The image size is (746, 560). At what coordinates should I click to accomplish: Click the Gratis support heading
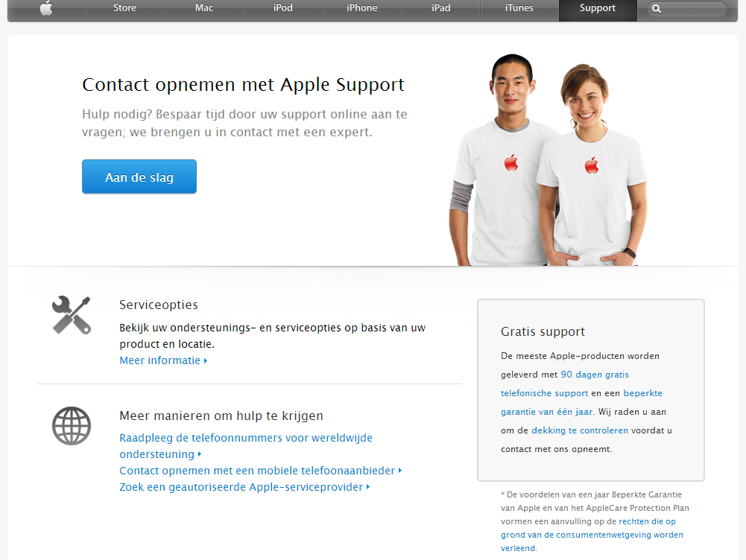click(x=543, y=332)
